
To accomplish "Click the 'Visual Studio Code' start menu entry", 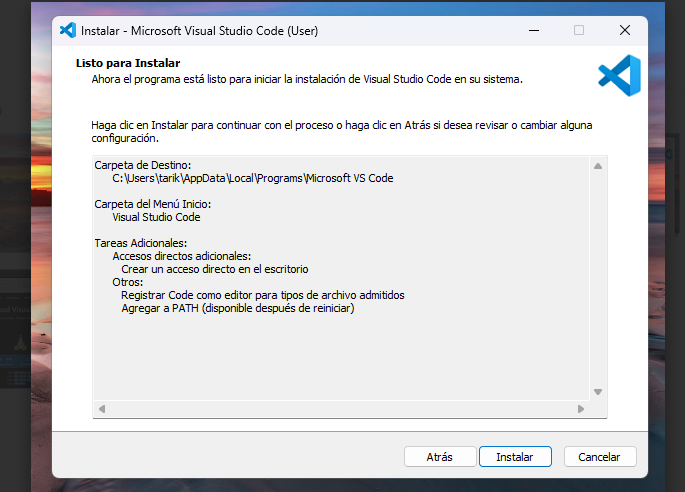I will point(156,217).
